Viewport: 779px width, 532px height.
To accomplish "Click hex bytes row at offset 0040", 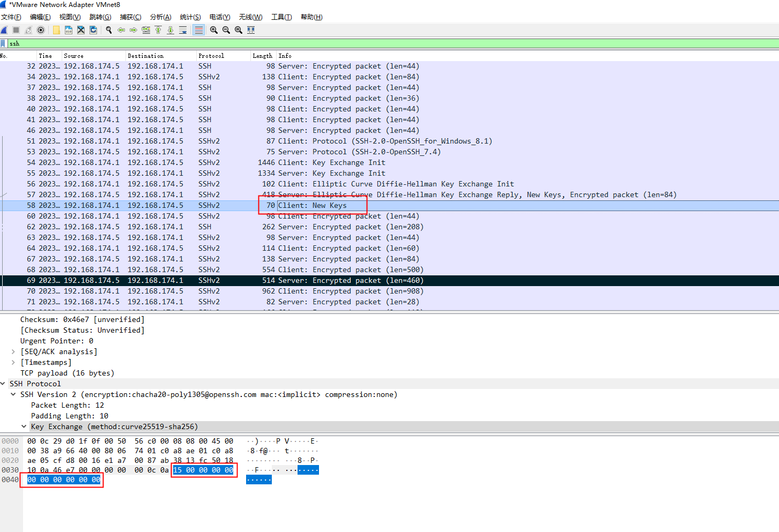I will 64,480.
